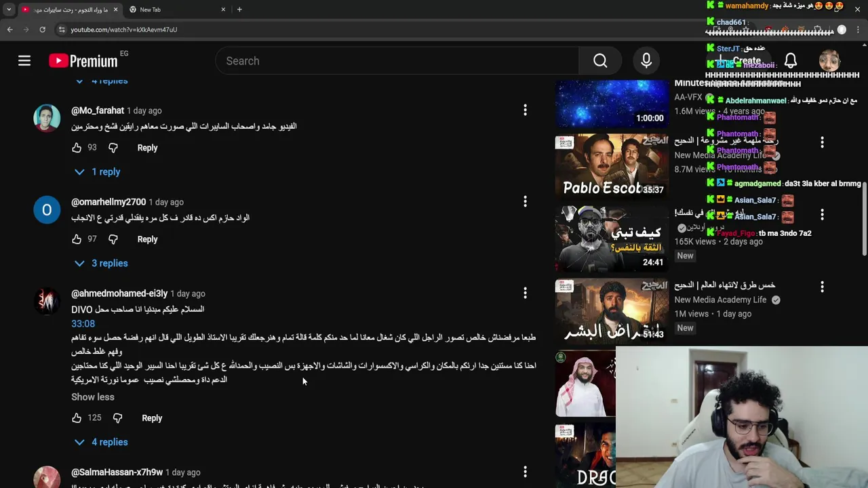Open more options for 24:41 video
Image resolution: width=868 pixels, height=488 pixels.
[822, 215]
